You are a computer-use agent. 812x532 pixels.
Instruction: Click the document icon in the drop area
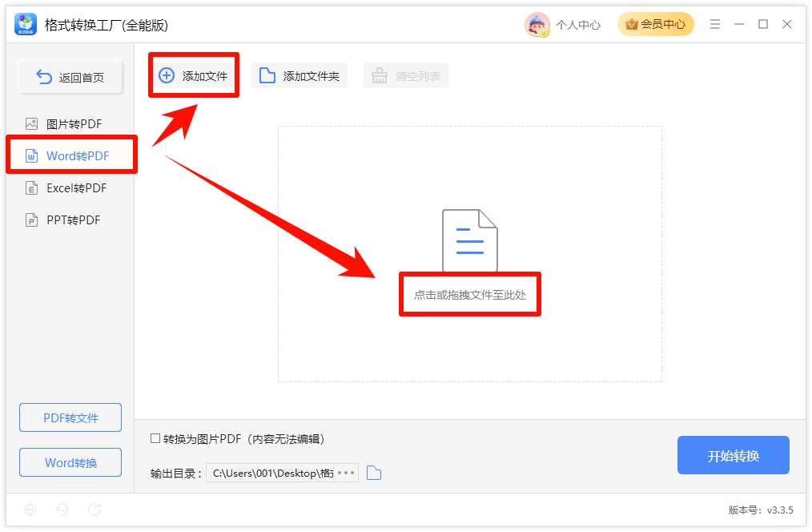coord(470,240)
